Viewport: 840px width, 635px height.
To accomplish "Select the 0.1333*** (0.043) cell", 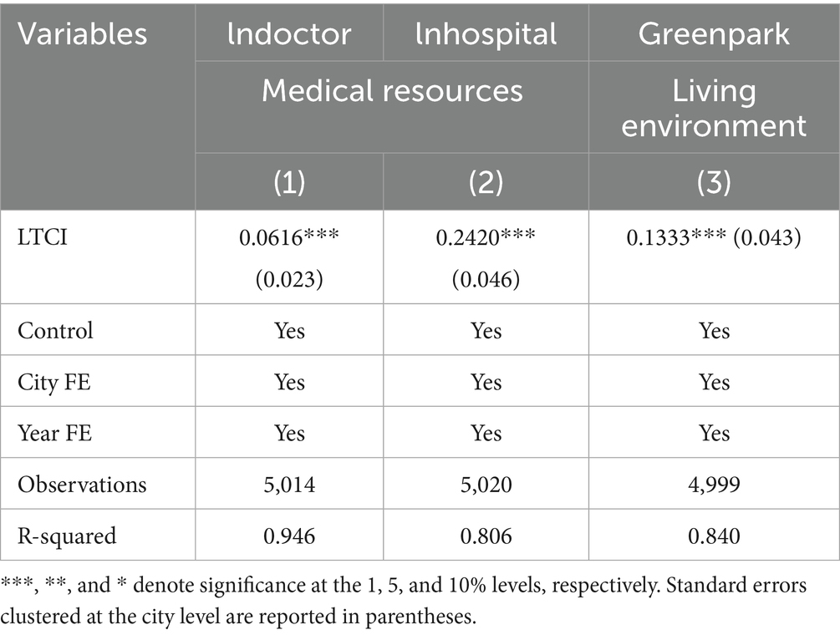I will tap(714, 238).
